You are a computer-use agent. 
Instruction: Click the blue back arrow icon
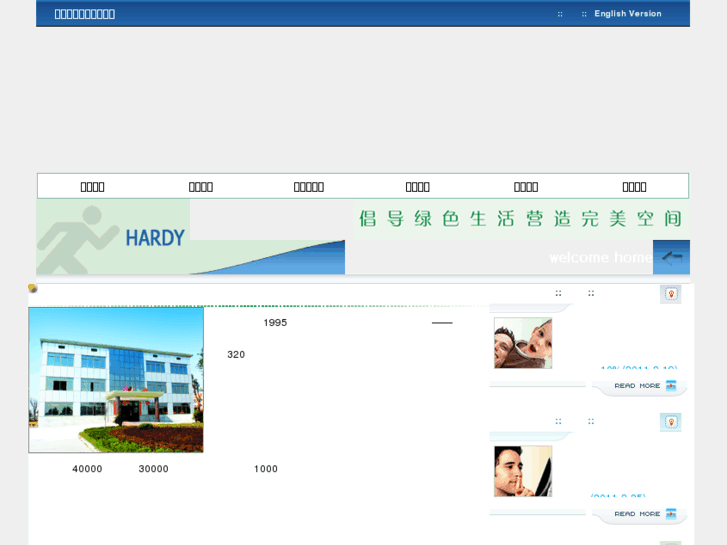pyautogui.click(x=671, y=257)
